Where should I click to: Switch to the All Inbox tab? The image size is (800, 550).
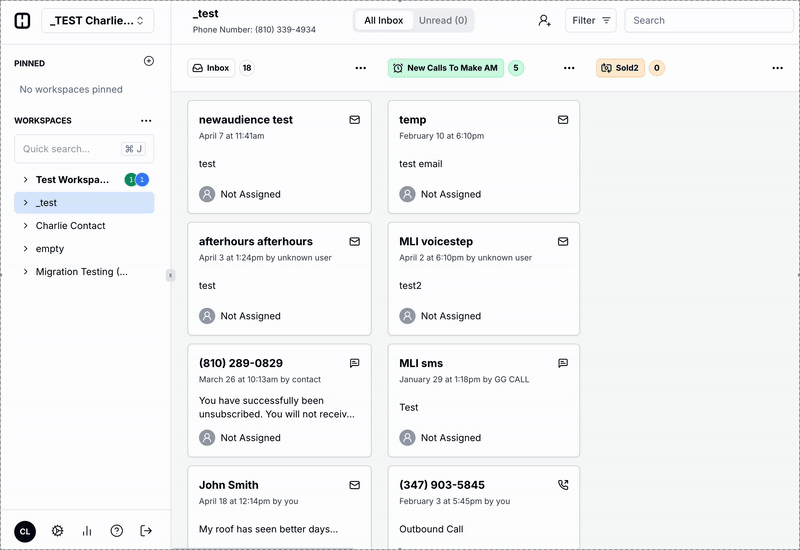tap(384, 20)
